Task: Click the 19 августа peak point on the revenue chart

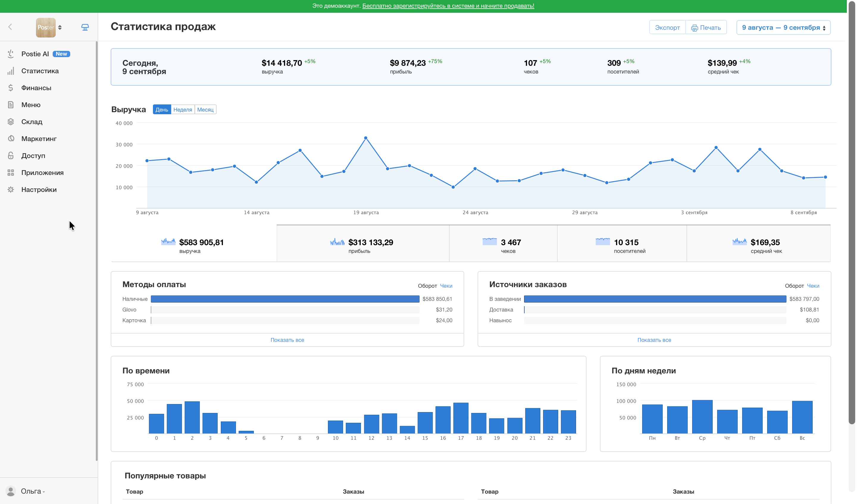Action: click(366, 138)
